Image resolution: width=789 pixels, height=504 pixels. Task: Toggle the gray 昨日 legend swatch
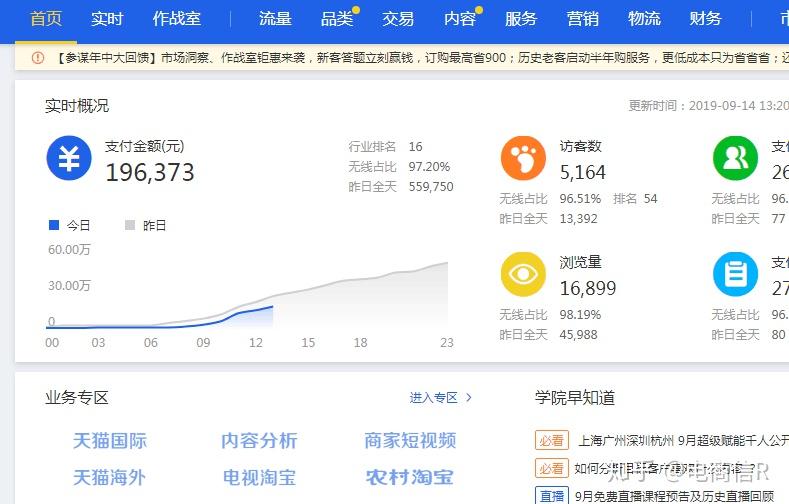130,225
